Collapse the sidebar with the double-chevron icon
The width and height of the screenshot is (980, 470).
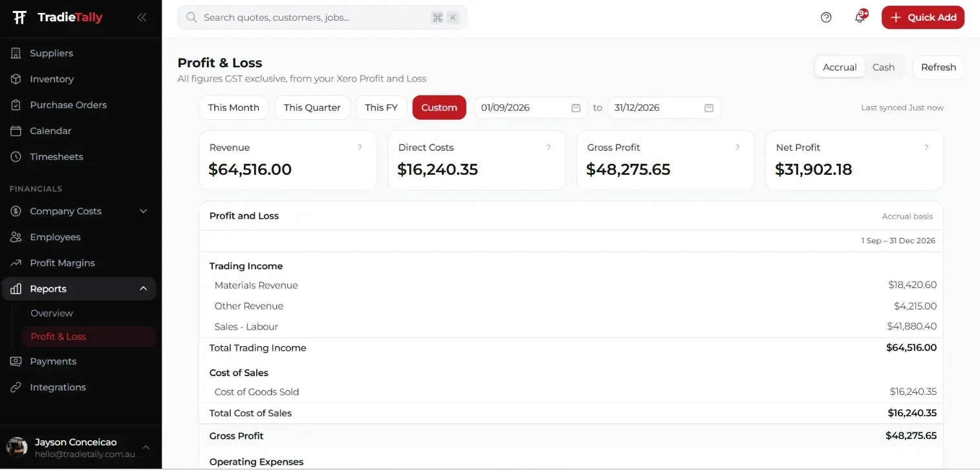(x=142, y=17)
